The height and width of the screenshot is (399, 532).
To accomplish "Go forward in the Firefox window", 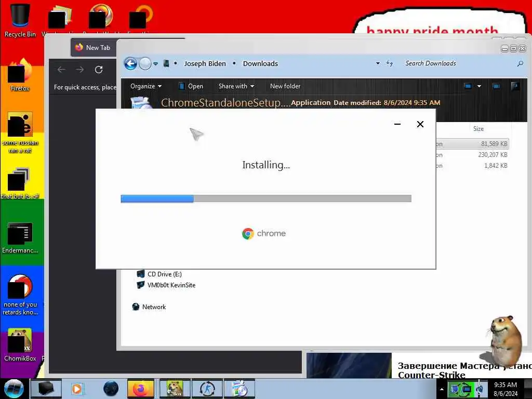I will 79,70.
